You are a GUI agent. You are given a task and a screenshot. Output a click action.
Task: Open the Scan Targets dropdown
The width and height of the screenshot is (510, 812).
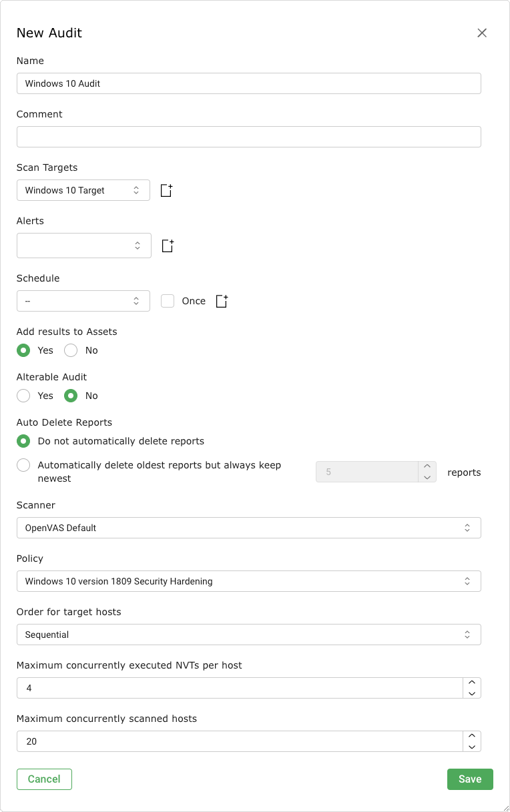83,190
